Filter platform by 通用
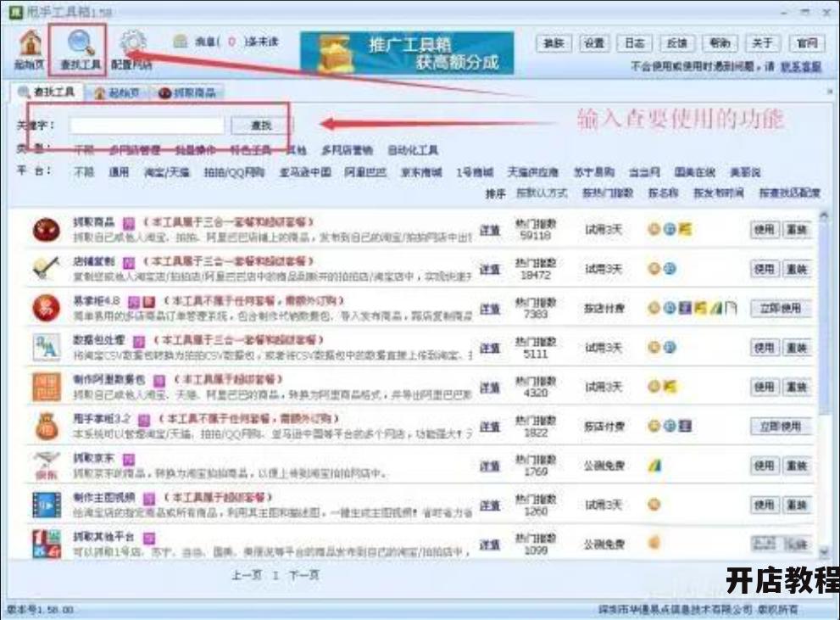The width and height of the screenshot is (840, 620). click(x=119, y=172)
